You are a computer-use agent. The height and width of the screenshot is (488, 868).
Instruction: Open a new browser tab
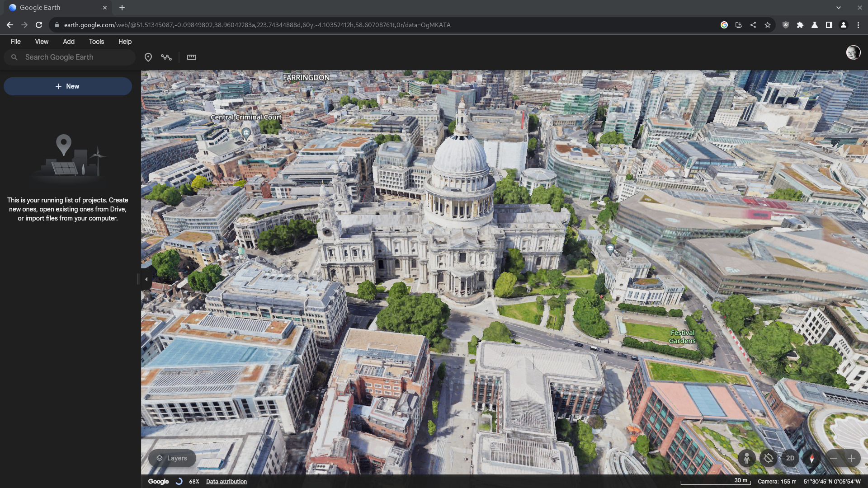[x=122, y=8]
